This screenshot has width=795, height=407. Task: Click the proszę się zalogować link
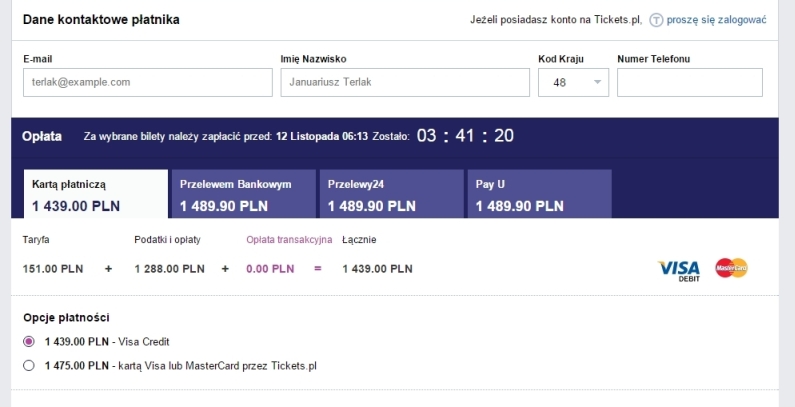point(716,20)
